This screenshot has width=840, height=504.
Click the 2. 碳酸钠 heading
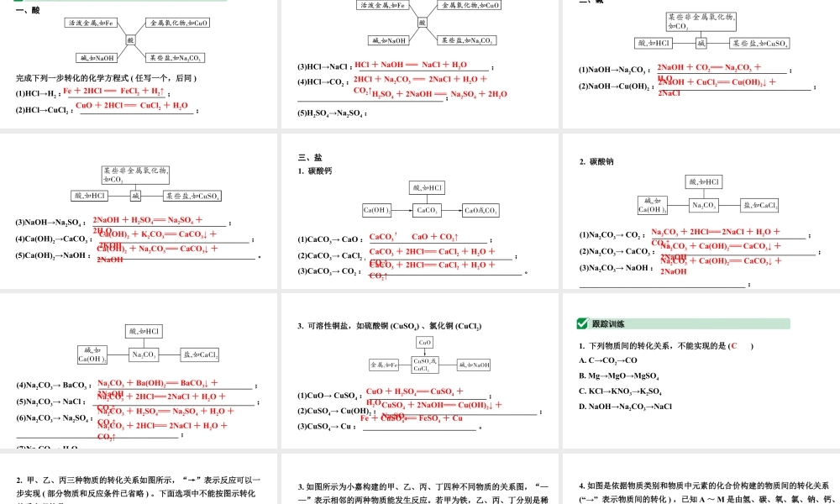coord(598,162)
